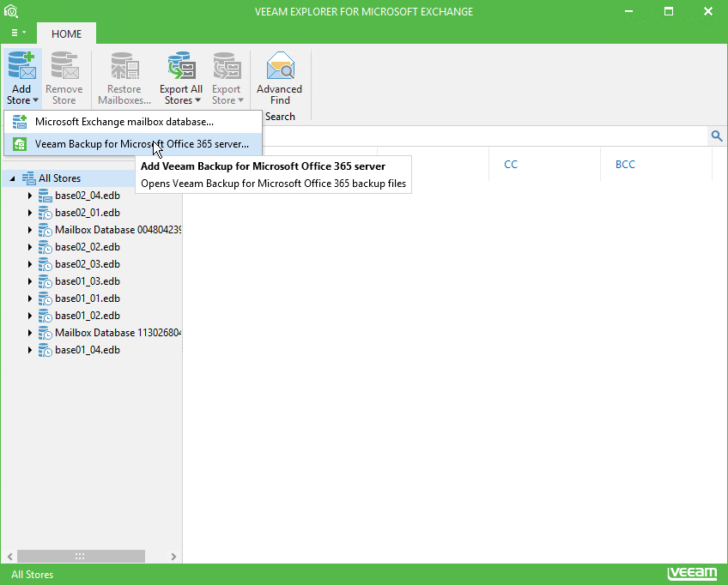Click the magnifier search icon
The image size is (728, 585).
716,136
